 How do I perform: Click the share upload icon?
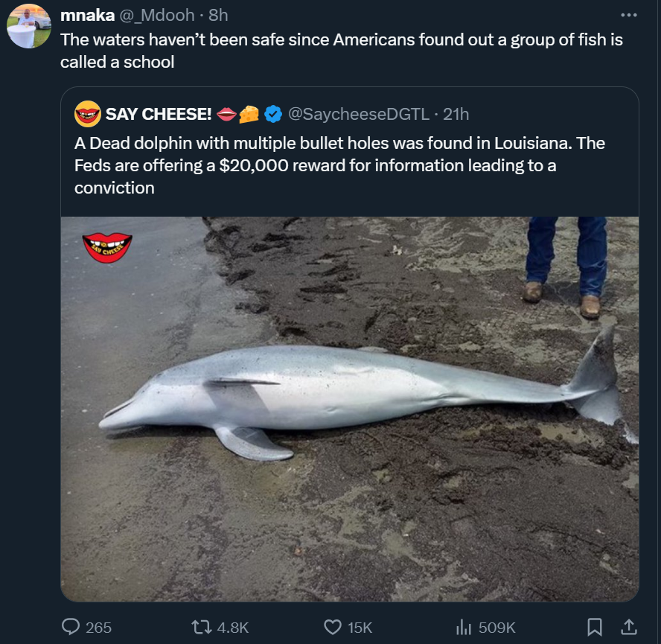(x=628, y=628)
